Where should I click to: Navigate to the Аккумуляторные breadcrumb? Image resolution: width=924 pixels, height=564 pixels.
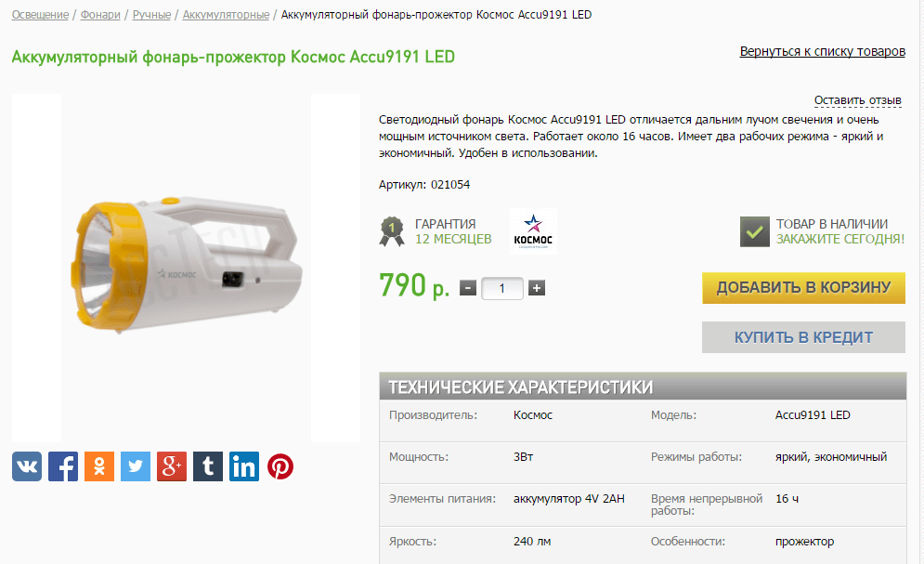tap(226, 15)
